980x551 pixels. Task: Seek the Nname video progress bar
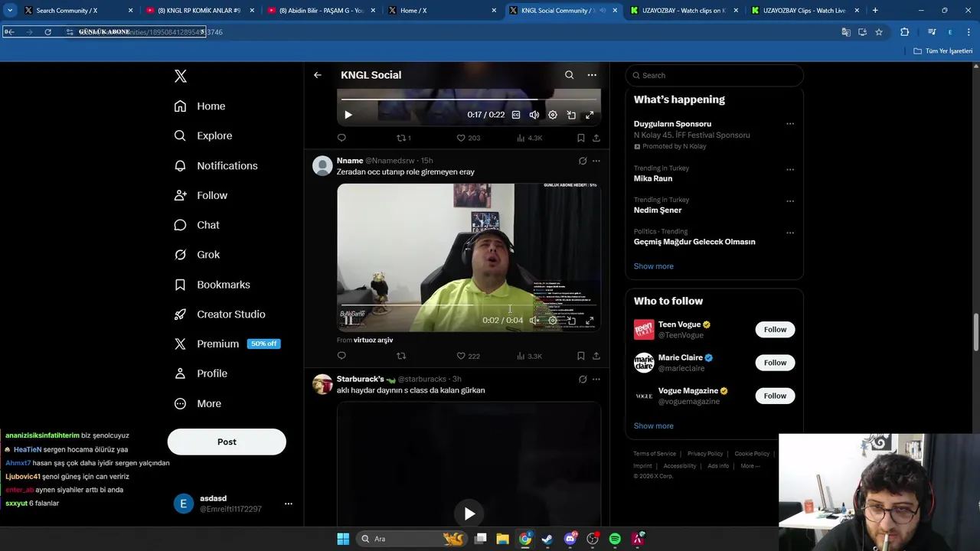pyautogui.click(x=469, y=305)
